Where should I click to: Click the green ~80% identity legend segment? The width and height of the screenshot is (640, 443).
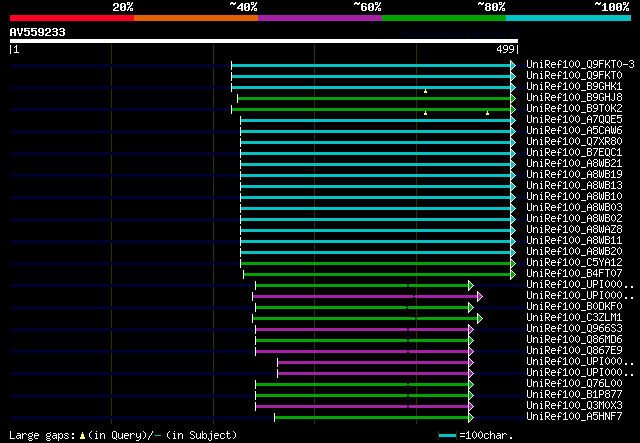(x=444, y=18)
